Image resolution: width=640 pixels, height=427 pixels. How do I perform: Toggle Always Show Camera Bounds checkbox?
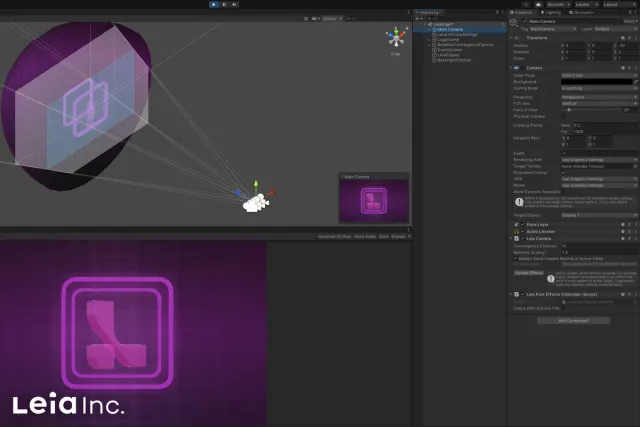click(x=515, y=258)
